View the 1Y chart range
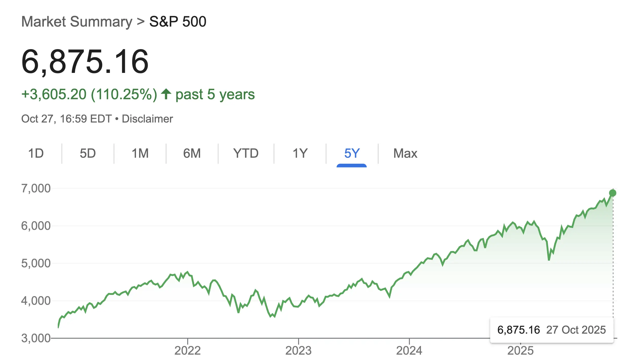The image size is (619, 364). [300, 153]
